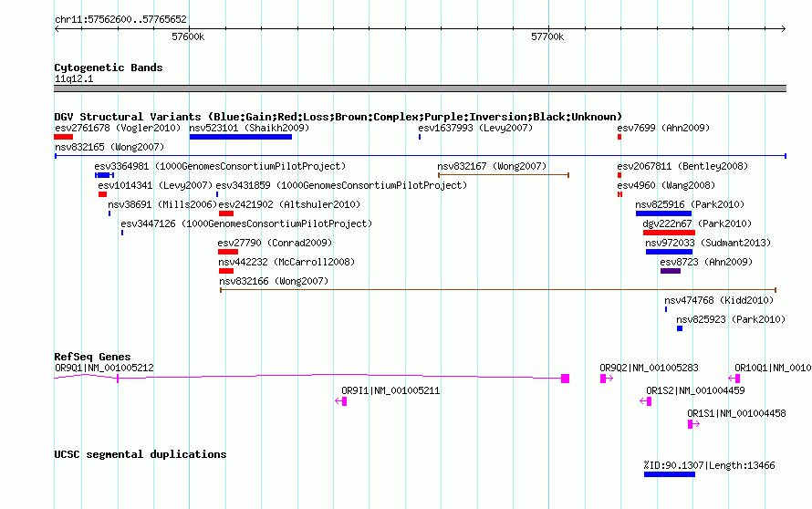Click nsv825923 (Park2010) label
This screenshot has width=812, height=509.
[x=731, y=319]
